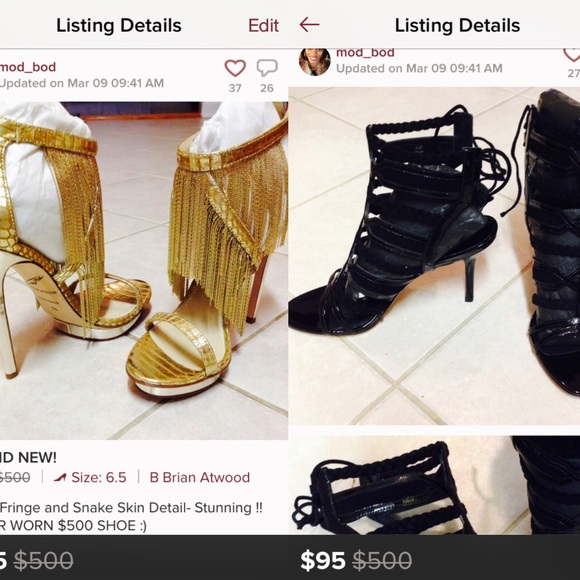580x580 pixels.
Task: Open the B Brian Atwood brand link
Action: (200, 478)
